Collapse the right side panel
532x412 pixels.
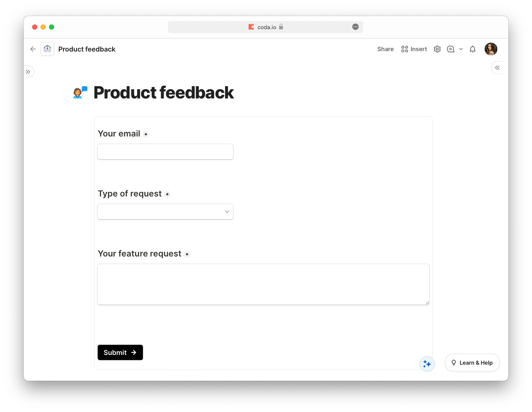pyautogui.click(x=497, y=68)
